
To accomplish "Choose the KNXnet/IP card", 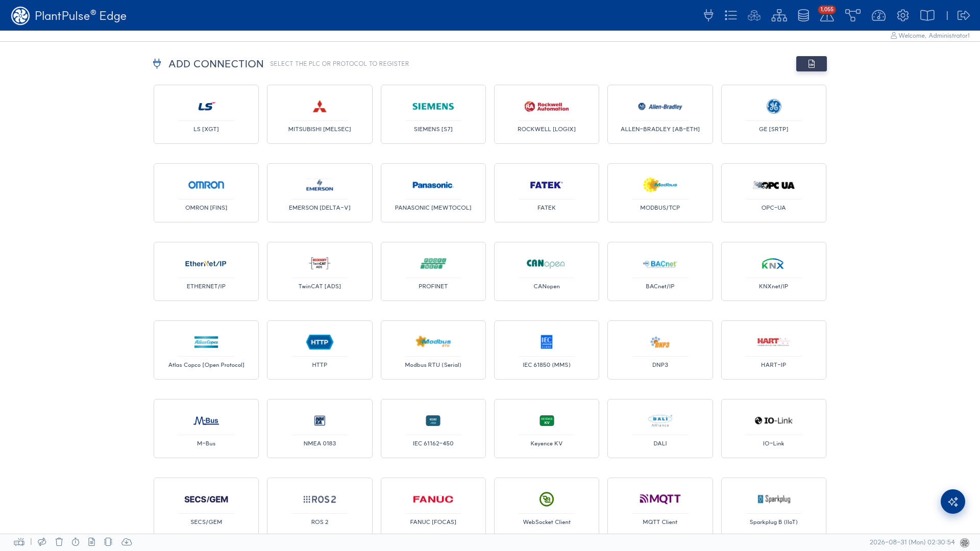I will (774, 271).
